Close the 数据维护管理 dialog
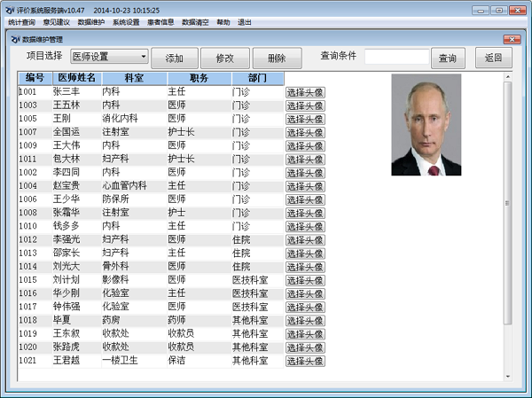 (x=512, y=39)
